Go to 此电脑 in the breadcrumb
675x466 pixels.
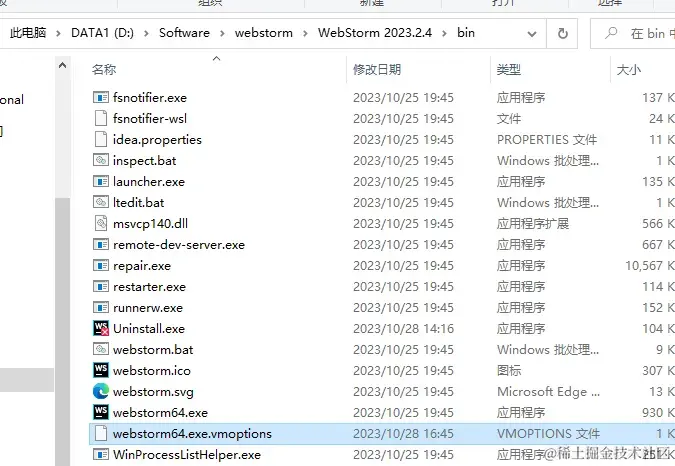point(28,33)
